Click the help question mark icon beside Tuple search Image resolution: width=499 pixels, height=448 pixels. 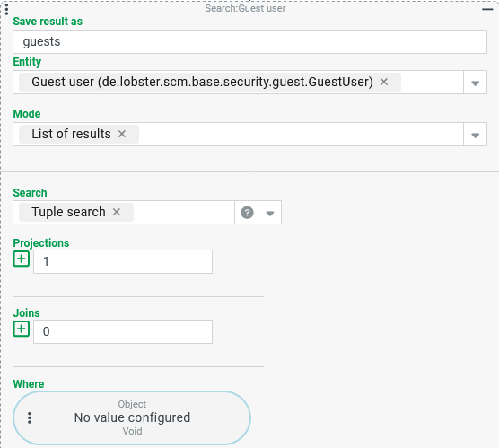pyautogui.click(x=247, y=213)
